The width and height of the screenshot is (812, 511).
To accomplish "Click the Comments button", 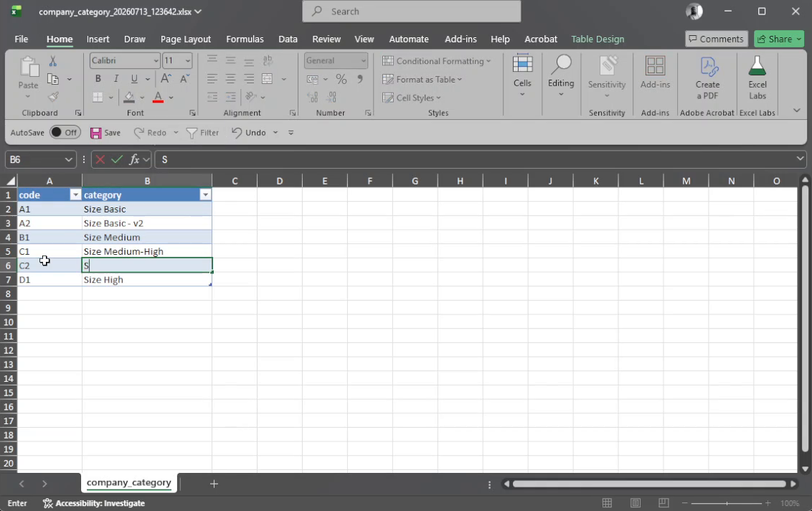I will click(x=717, y=39).
